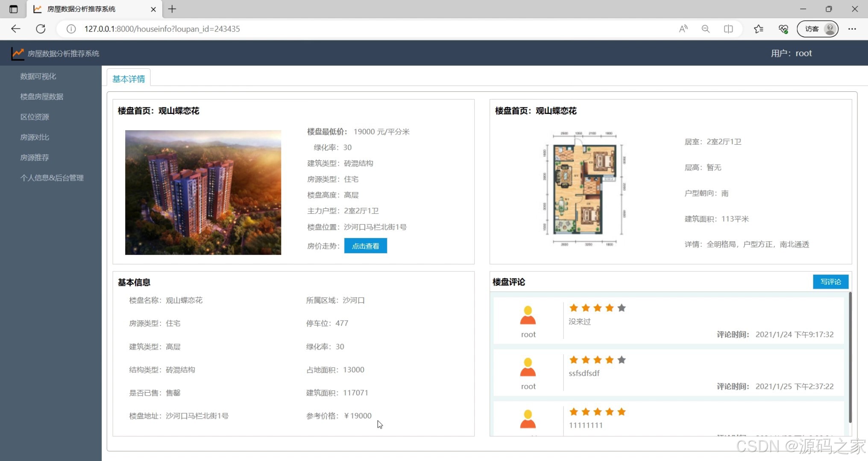868x461 pixels.
Task: Click the system logo chart icon
Action: coord(18,53)
